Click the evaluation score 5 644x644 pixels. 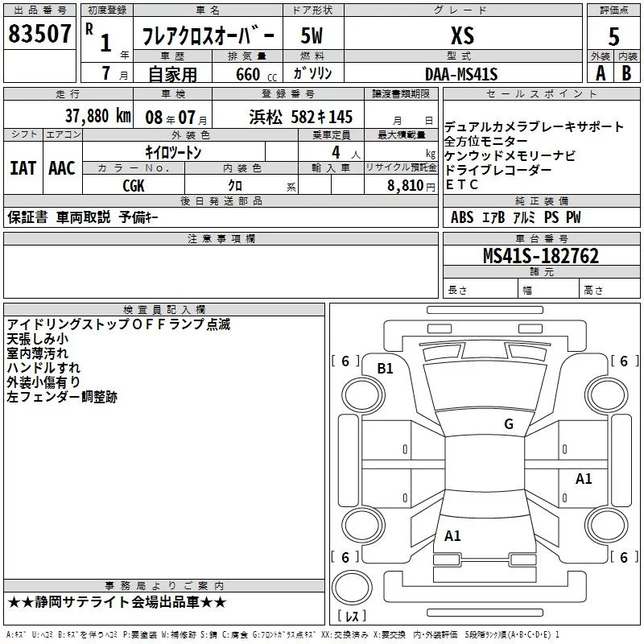(x=613, y=37)
